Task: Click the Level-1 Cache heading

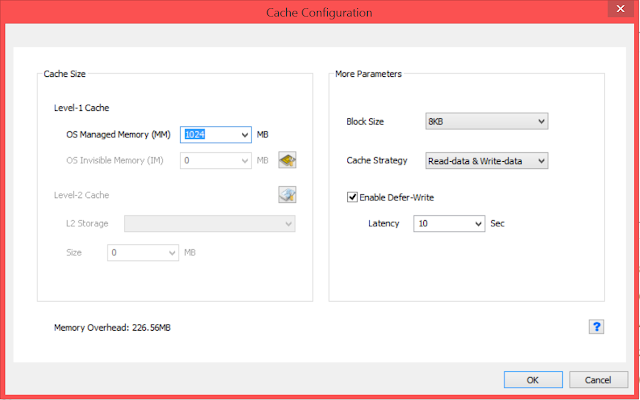Action: [82, 108]
